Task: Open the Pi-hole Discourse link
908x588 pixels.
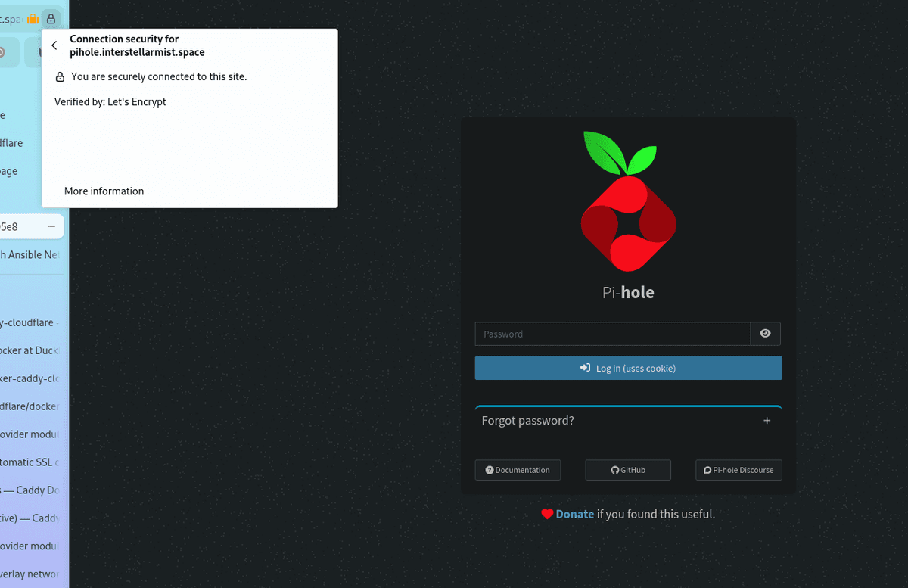Action: tap(739, 470)
